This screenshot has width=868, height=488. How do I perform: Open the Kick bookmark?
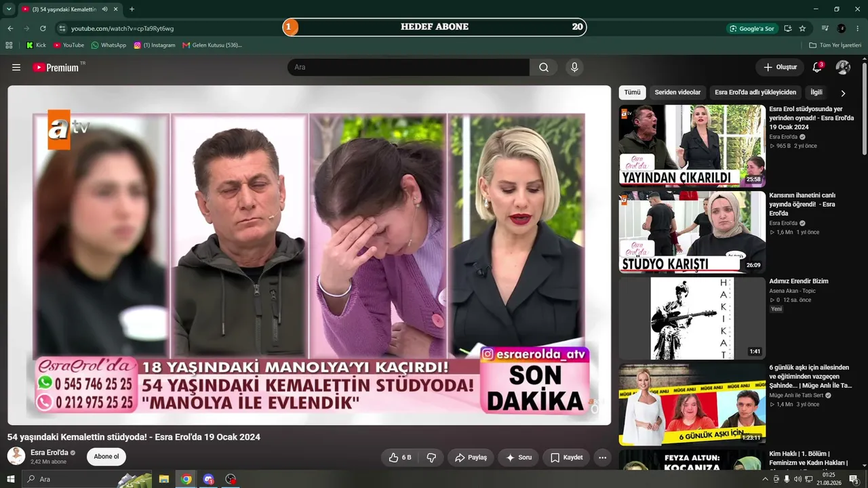coord(36,45)
